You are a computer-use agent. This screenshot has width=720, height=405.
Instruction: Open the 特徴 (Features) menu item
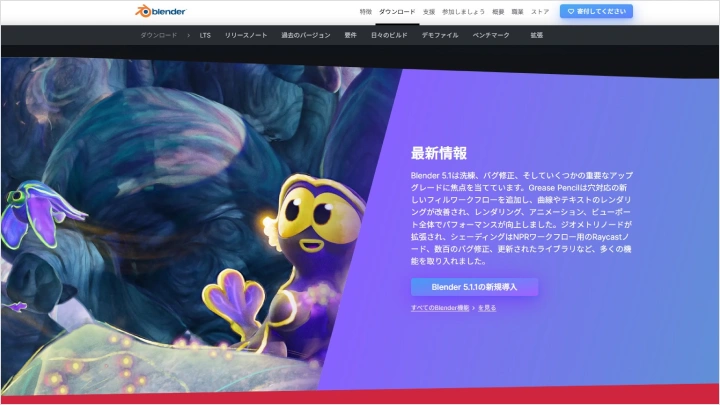pyautogui.click(x=366, y=12)
